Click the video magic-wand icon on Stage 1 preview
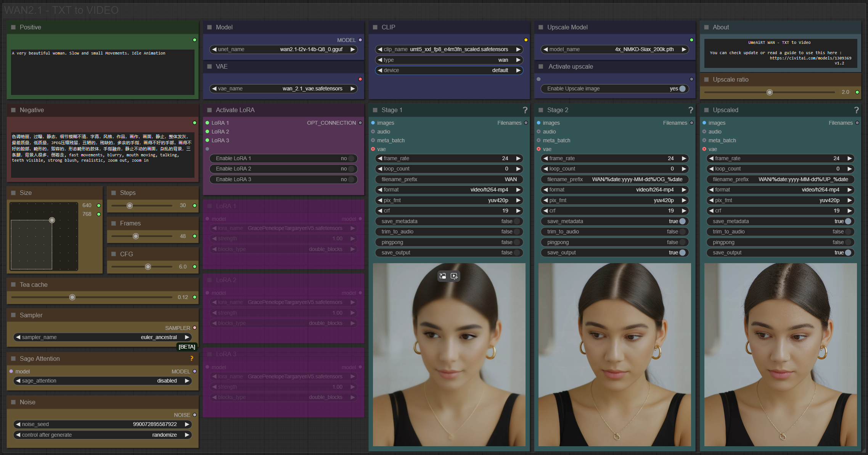The image size is (868, 455). (x=454, y=276)
